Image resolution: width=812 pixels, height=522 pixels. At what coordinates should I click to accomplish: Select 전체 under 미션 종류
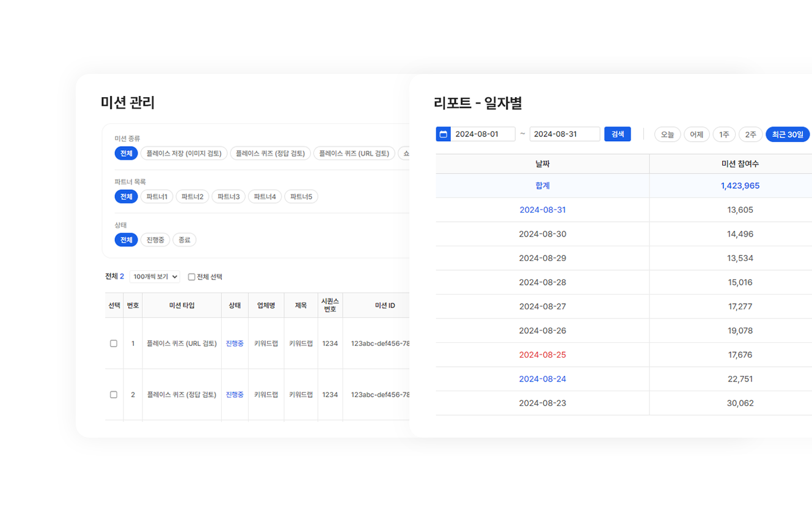click(126, 153)
